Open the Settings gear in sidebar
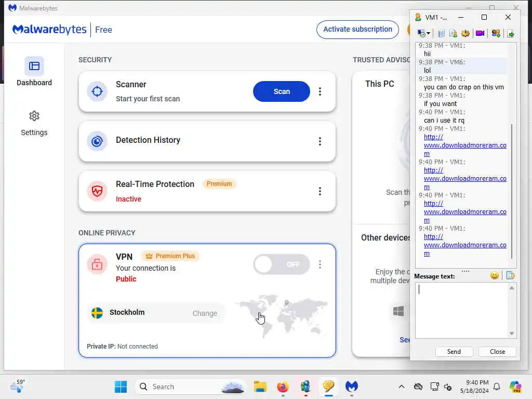 (x=34, y=116)
